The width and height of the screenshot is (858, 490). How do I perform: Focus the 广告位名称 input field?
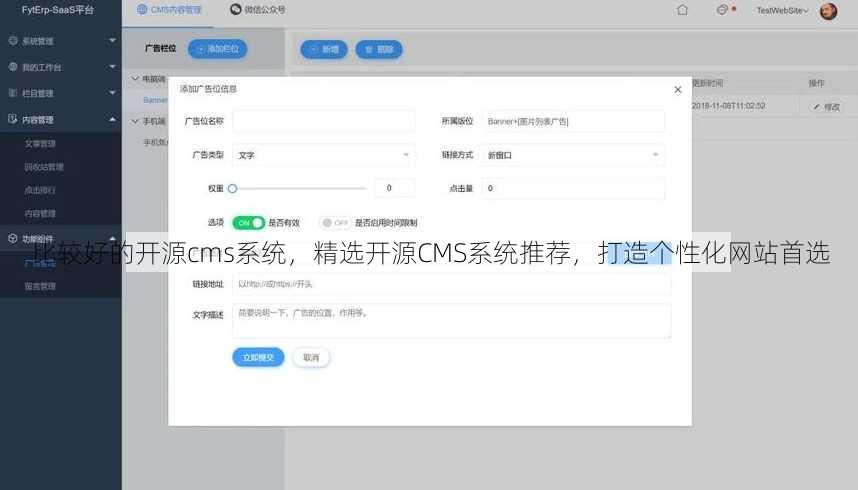[323, 121]
